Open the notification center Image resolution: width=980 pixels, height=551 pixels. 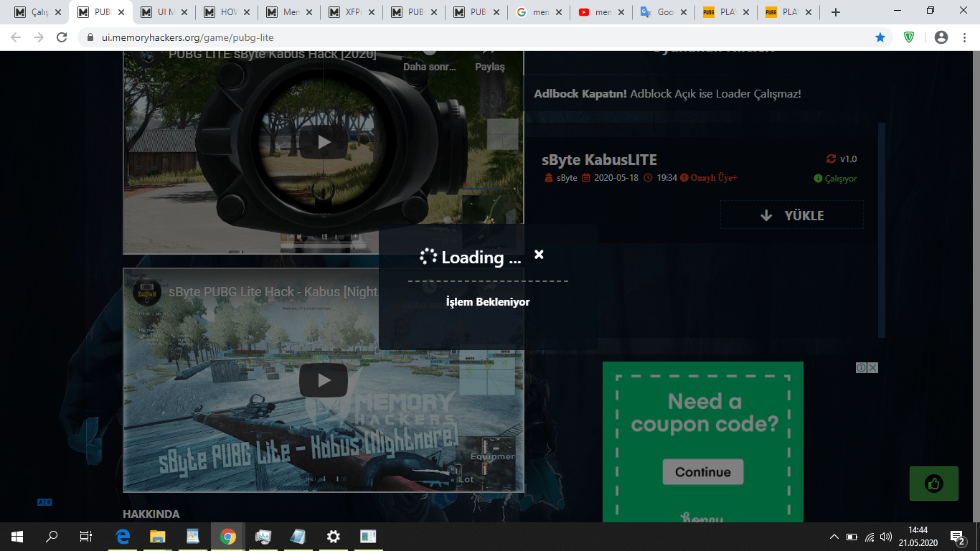coord(957,537)
